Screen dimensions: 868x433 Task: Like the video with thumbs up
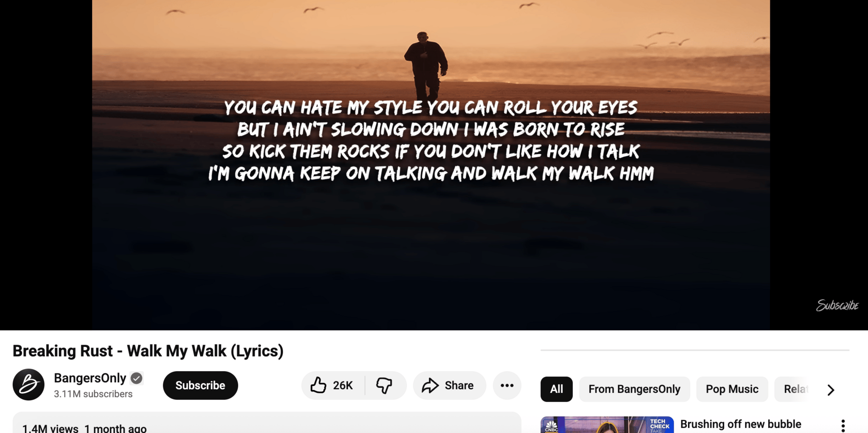[333, 386]
